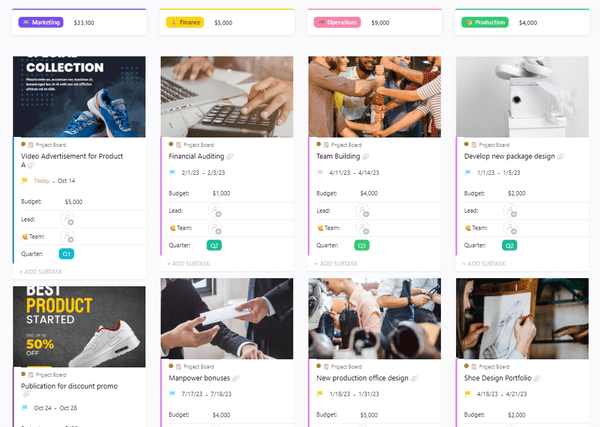600x427 pixels.
Task: Click the blue priority flag on Publication for discount promo
Action: click(25, 408)
